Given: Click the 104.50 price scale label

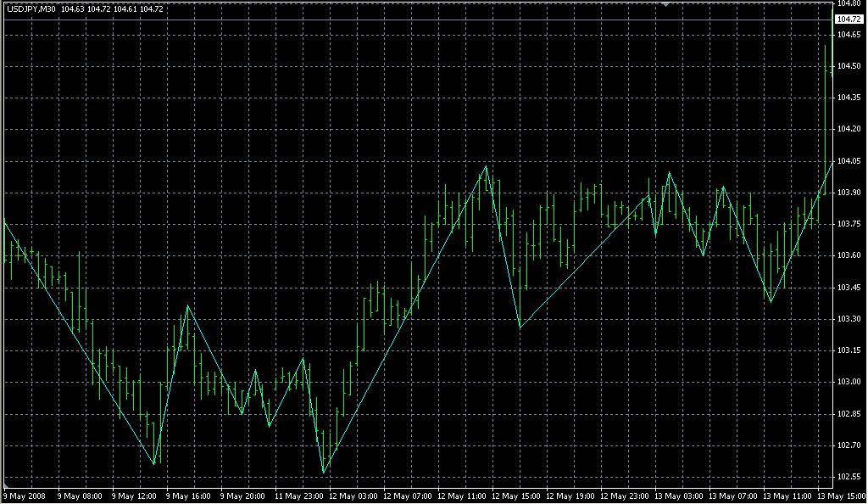Looking at the screenshot, I should (x=849, y=66).
